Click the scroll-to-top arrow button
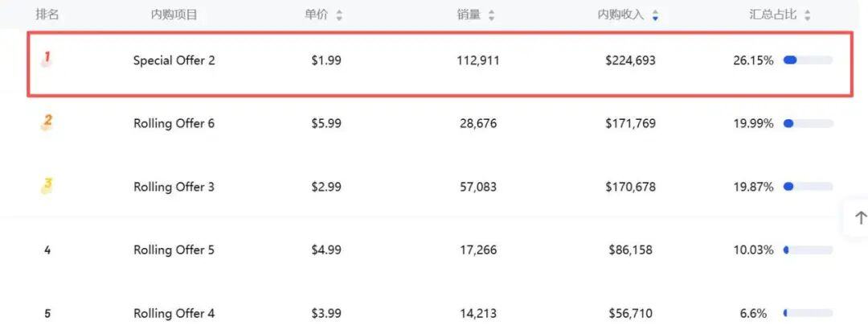868x326 pixels. 860,218
